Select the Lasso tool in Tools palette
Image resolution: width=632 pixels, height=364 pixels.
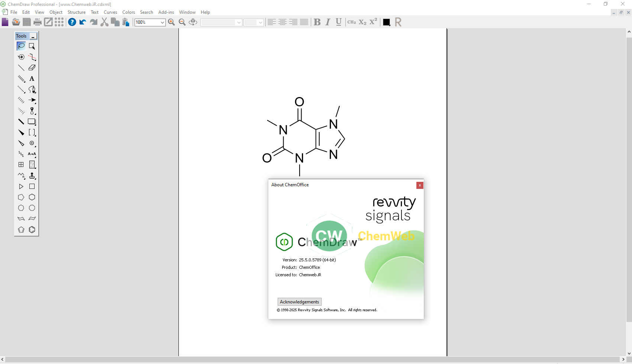click(x=21, y=46)
